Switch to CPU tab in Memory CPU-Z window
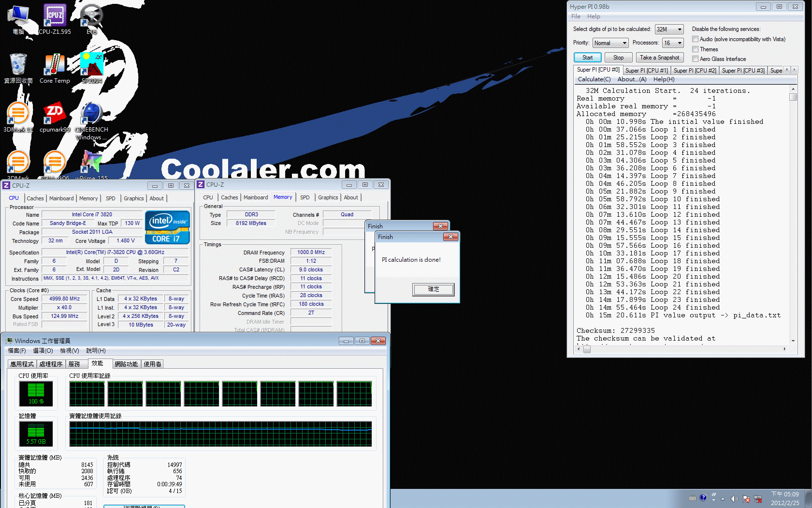This screenshot has height=508, width=812. coord(208,197)
